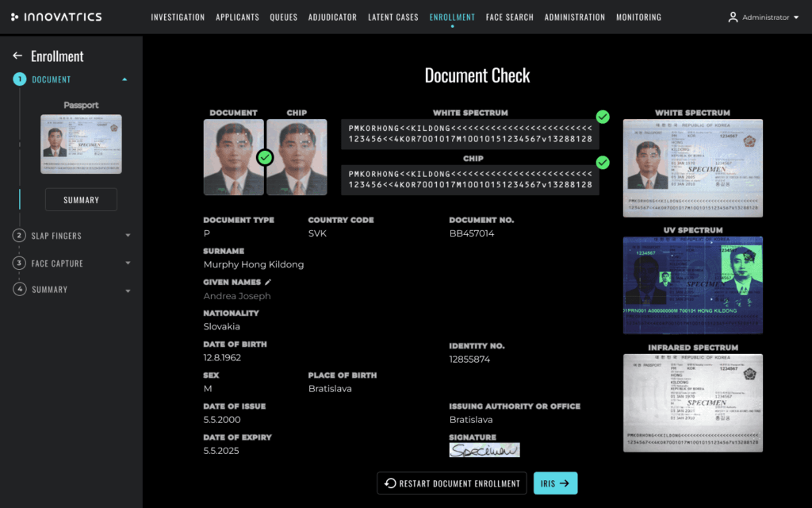Click the Summary button under Passport
This screenshot has height=508, width=812.
pos(82,199)
